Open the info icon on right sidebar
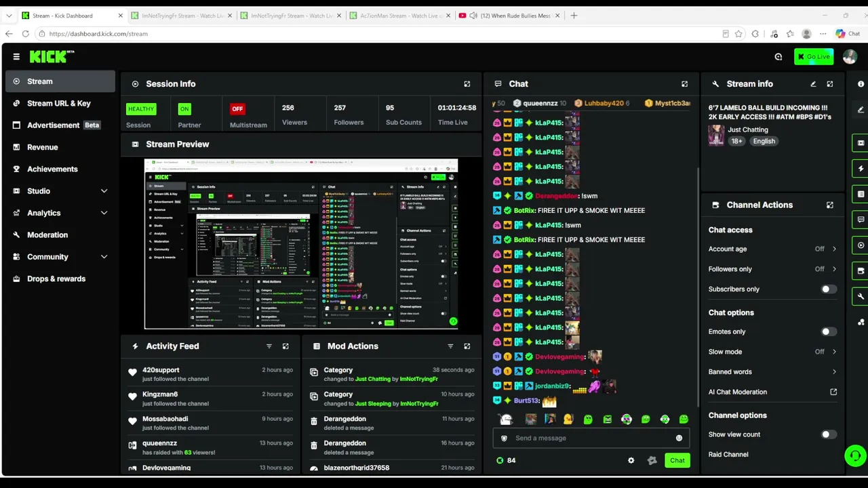The image size is (868, 488). 861,84
